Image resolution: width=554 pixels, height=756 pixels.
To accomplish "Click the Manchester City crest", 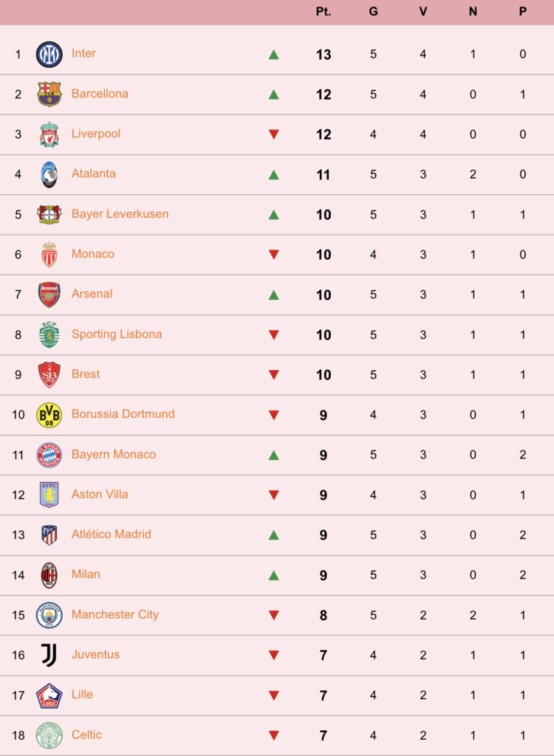I will (x=49, y=615).
